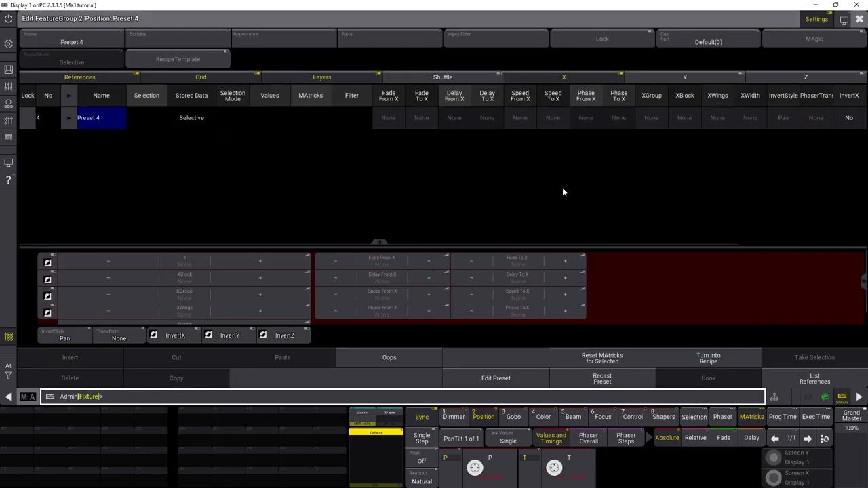
Task: Open the Readout Natural dropdown
Action: pyautogui.click(x=422, y=479)
